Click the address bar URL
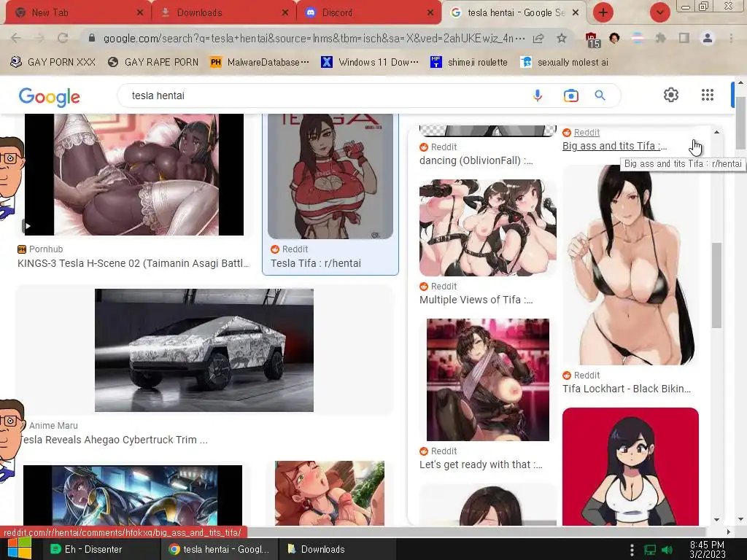The height and width of the screenshot is (560, 747). (314, 38)
